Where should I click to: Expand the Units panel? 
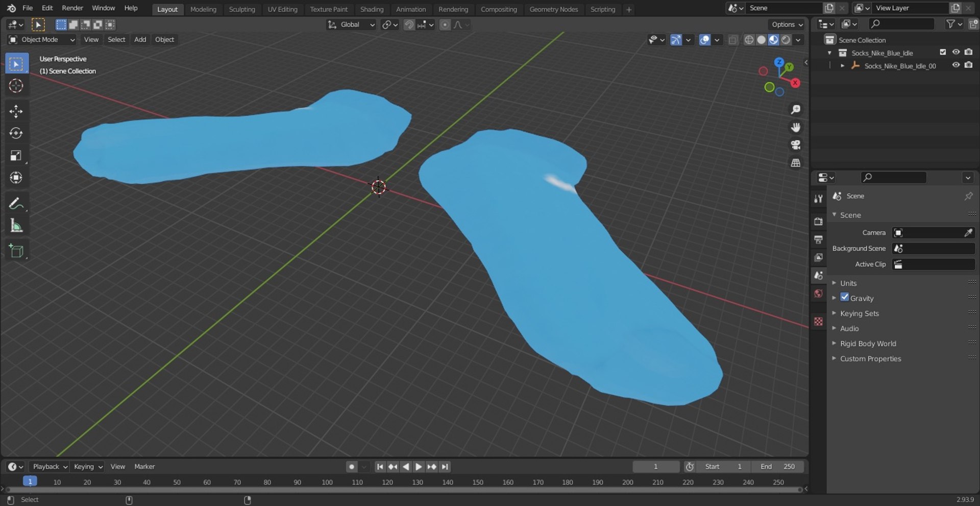coord(848,283)
